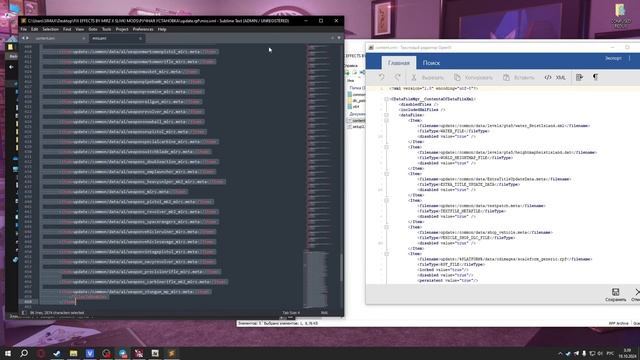This screenshot has height=360, width=640.
Task: Click the Копировать copy button
Action: click(x=473, y=78)
